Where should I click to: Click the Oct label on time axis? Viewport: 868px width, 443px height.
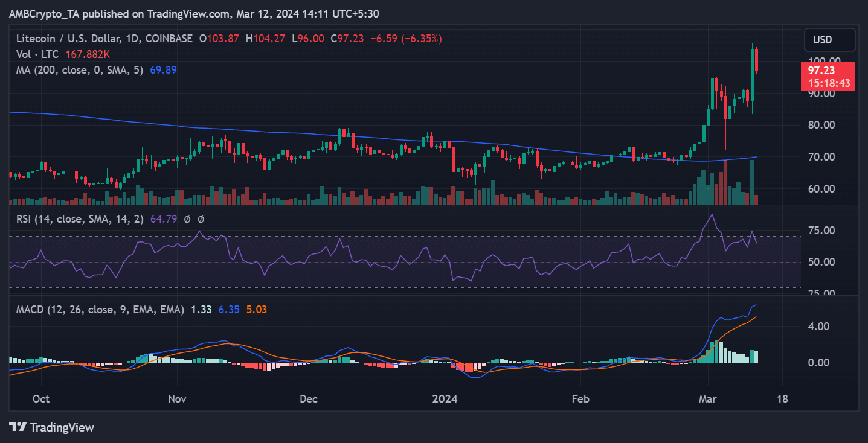point(42,400)
